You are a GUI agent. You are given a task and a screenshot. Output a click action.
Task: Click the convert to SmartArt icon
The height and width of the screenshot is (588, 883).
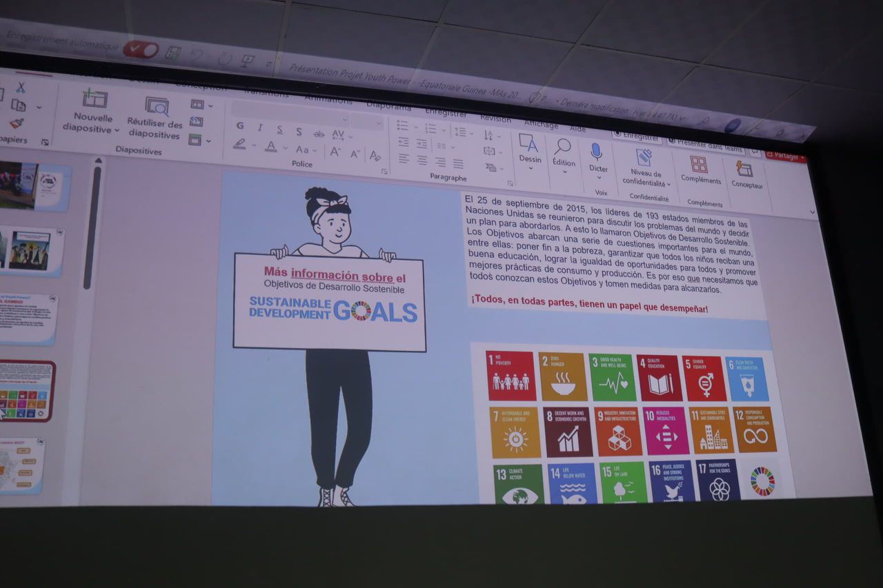tap(493, 168)
